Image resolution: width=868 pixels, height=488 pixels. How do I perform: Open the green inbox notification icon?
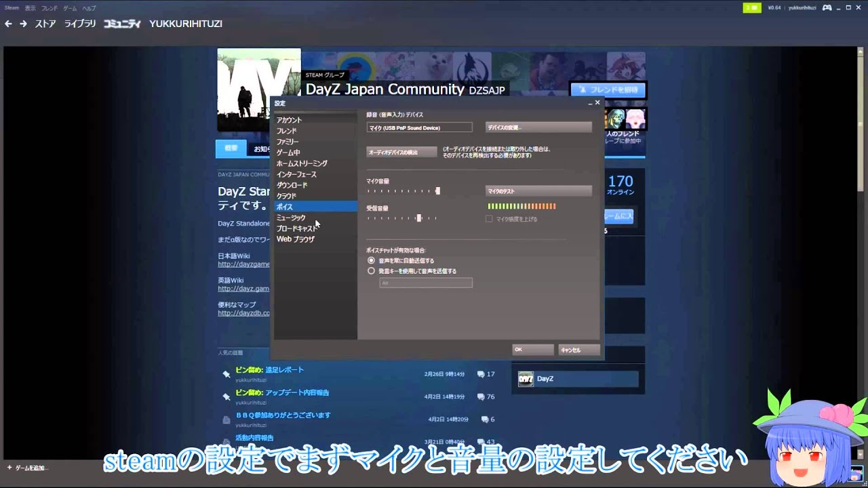752,7
